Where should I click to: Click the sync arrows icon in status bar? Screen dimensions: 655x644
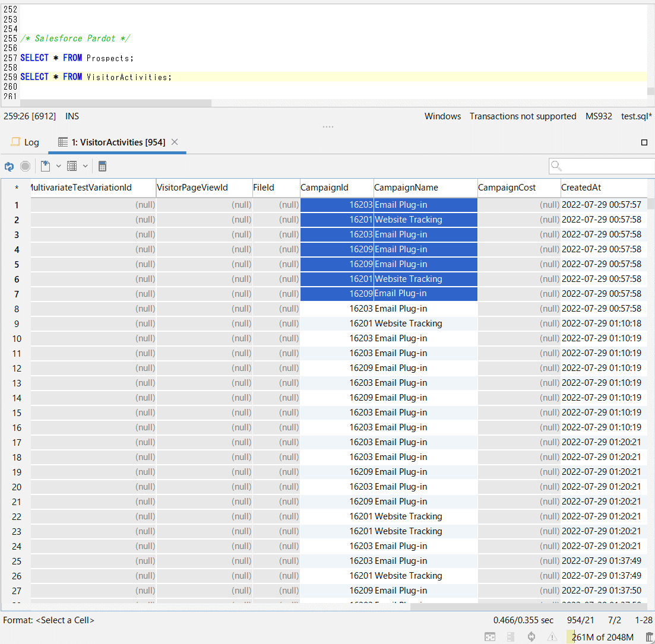coord(531,637)
